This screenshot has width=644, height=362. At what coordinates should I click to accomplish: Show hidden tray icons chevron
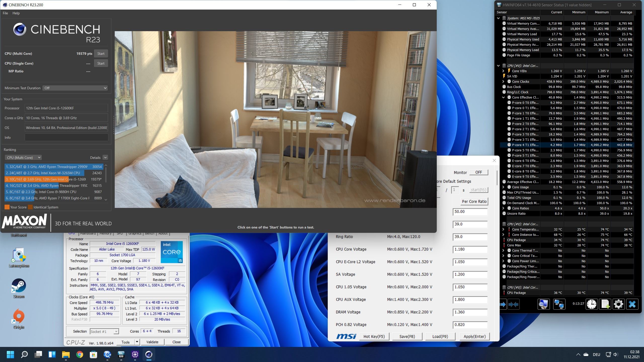tap(578, 354)
